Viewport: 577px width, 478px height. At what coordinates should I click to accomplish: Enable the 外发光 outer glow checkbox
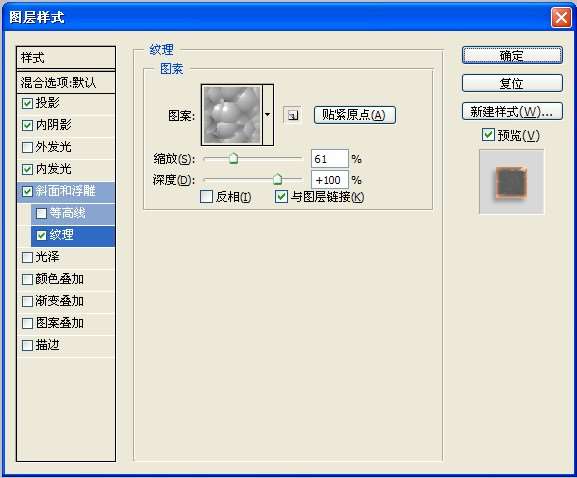pos(27,147)
